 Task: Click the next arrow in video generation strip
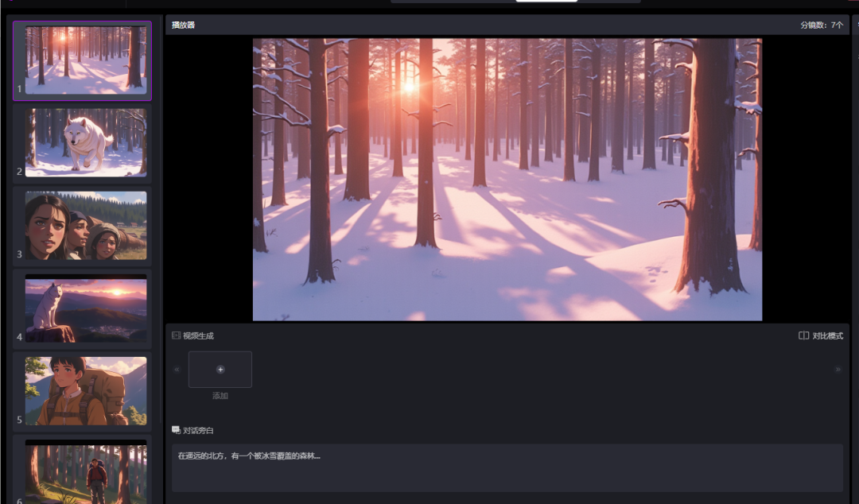(838, 370)
